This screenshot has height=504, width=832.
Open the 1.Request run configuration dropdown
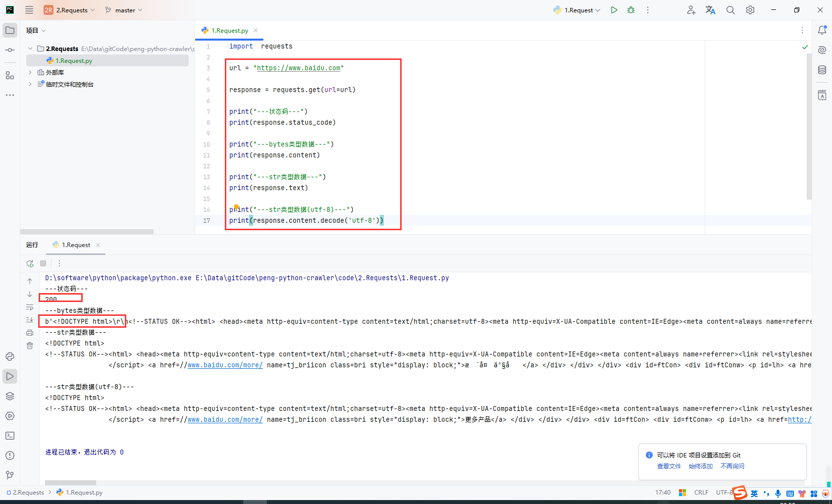(577, 10)
